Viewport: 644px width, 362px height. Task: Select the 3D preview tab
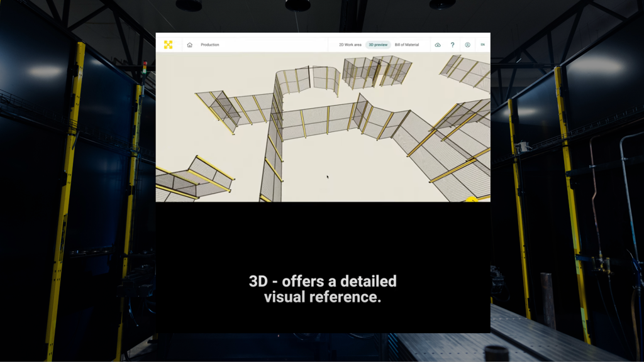coord(378,45)
